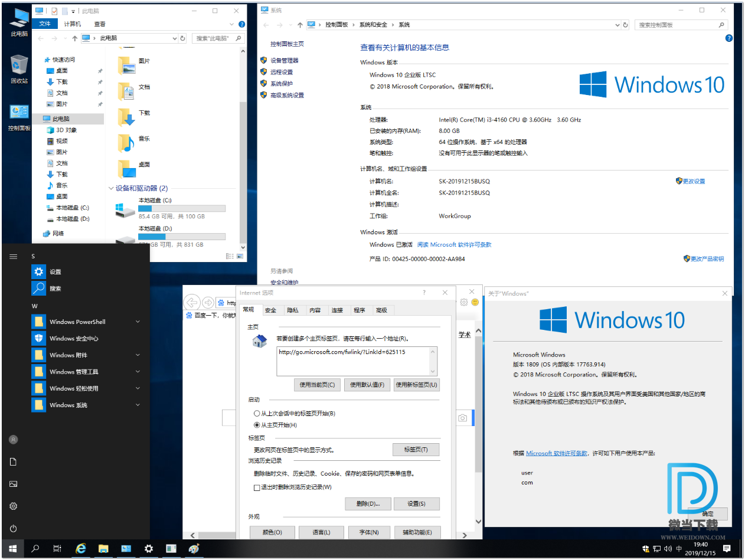The width and height of the screenshot is (745, 560).
Task: Open the Paint icon on the taskbar
Action: [x=194, y=548]
